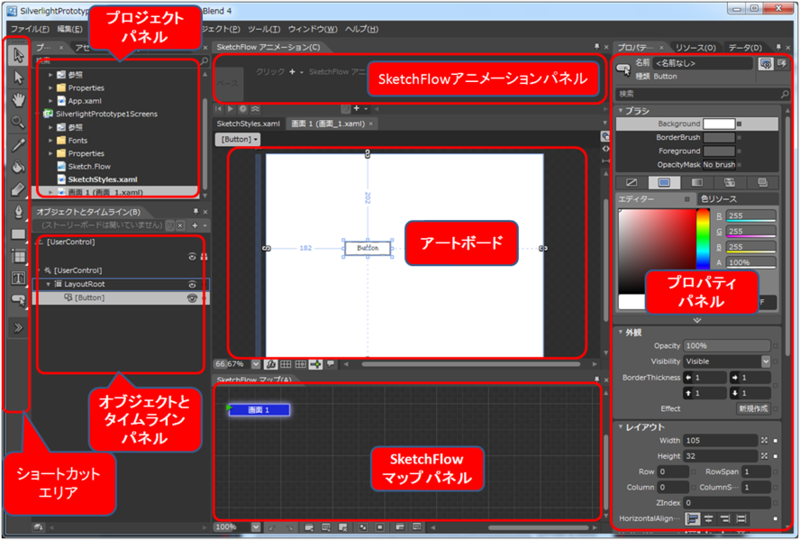Choose the No brush type icon
The height and width of the screenshot is (540, 800).
click(x=631, y=183)
